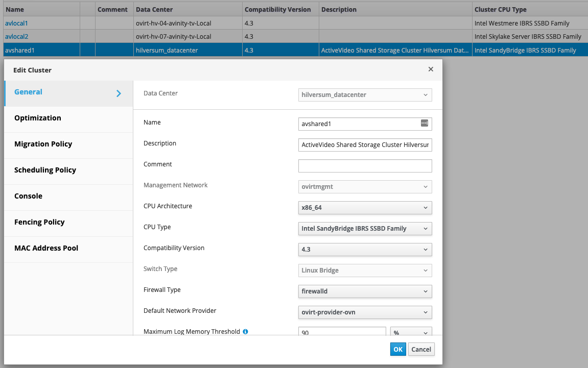588x368 pixels.
Task: Select the Scheduling Policy tab
Action: [x=45, y=170]
